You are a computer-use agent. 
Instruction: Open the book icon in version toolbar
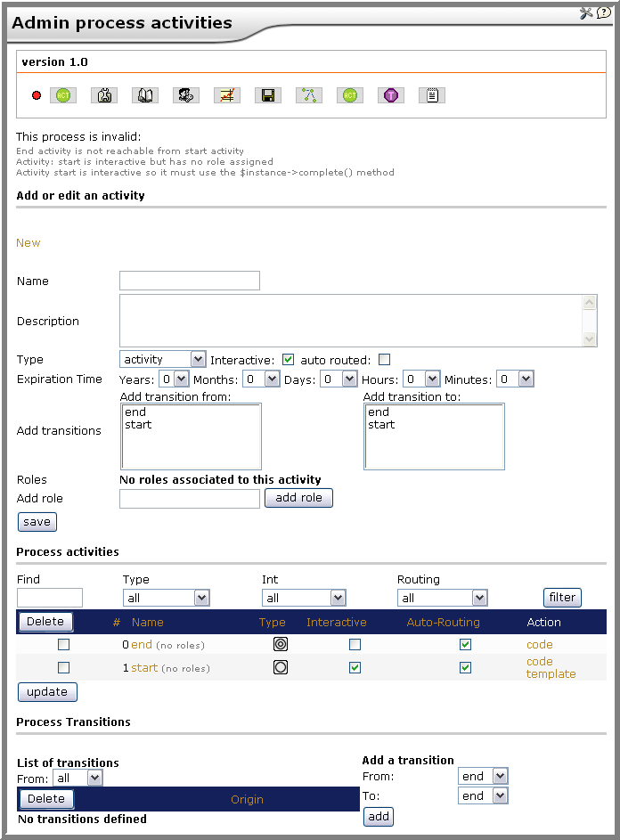point(145,95)
